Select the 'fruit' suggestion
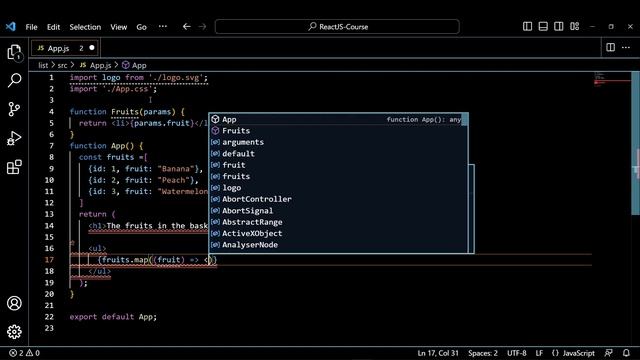The image size is (640, 360). (338, 165)
